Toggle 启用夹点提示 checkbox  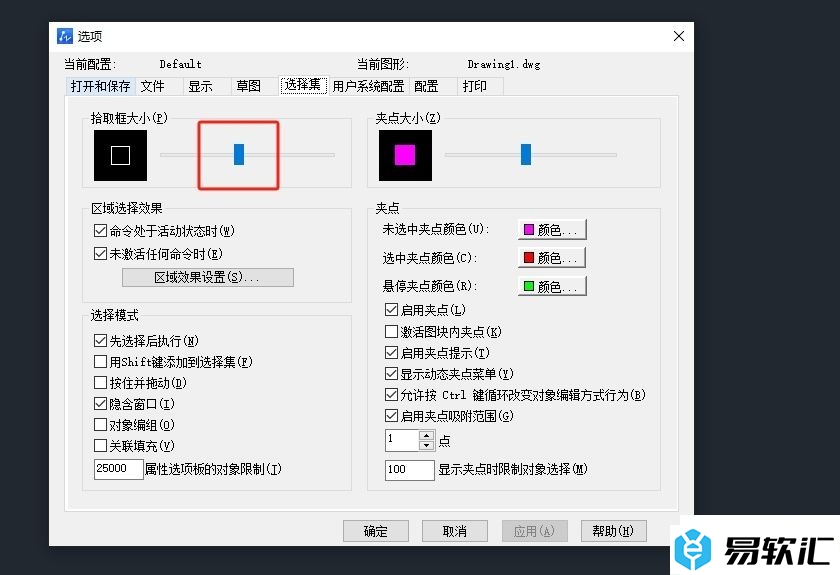[392, 353]
